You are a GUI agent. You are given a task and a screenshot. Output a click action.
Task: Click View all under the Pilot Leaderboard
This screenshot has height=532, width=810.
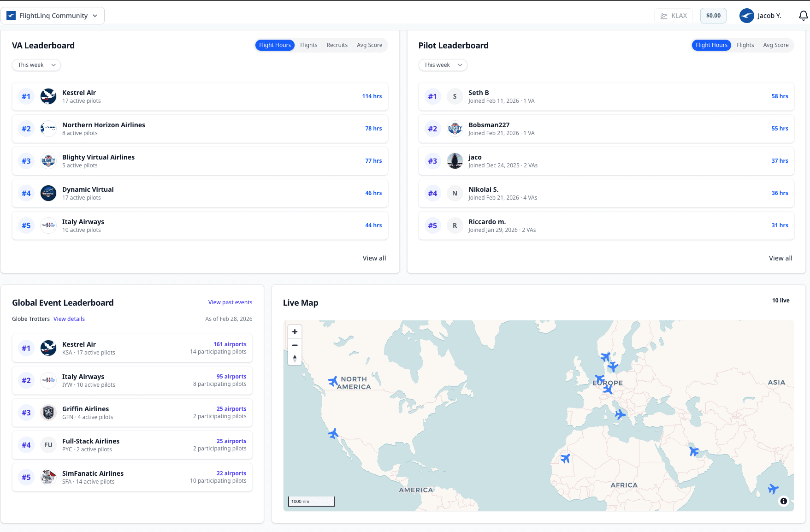click(x=780, y=258)
